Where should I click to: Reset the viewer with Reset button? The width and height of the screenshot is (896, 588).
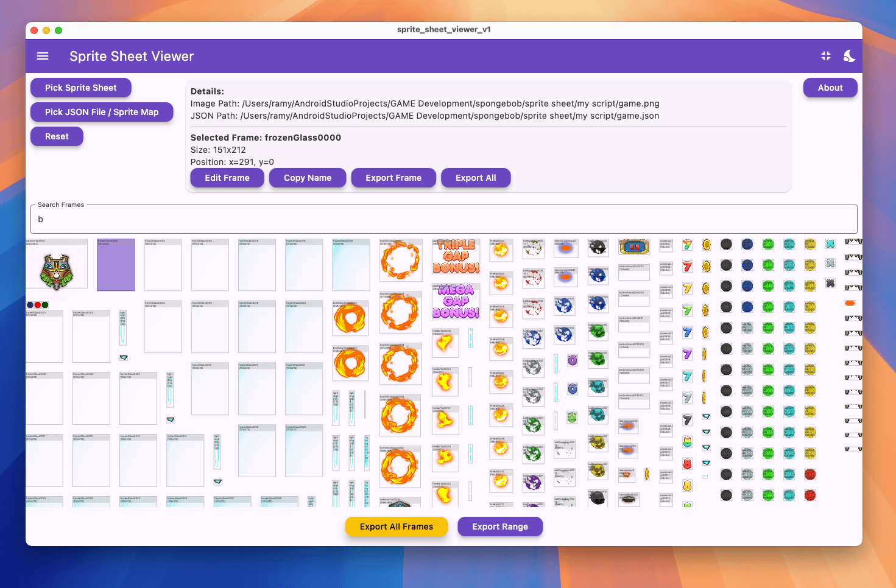pos(57,136)
